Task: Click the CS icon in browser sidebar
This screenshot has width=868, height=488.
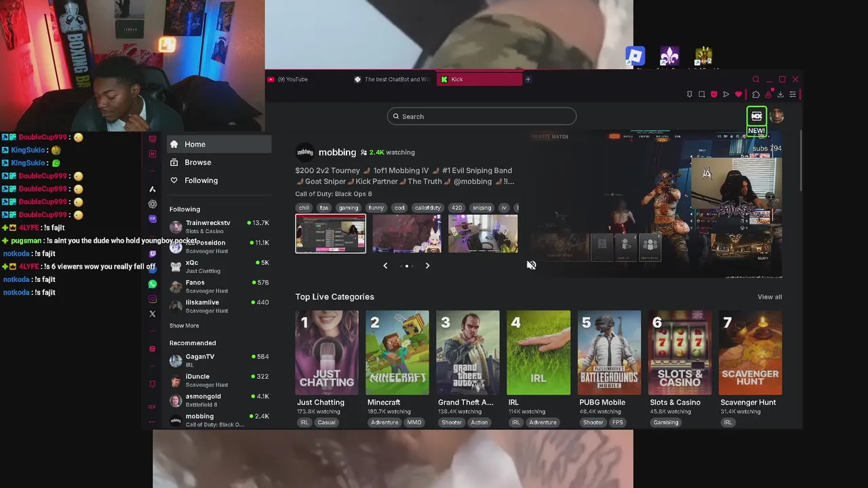Action: [x=153, y=218]
